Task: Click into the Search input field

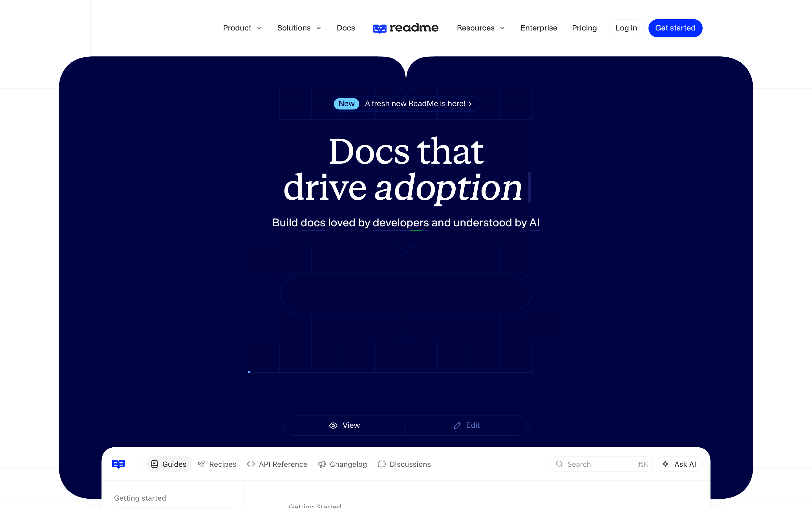Action: 602,464
